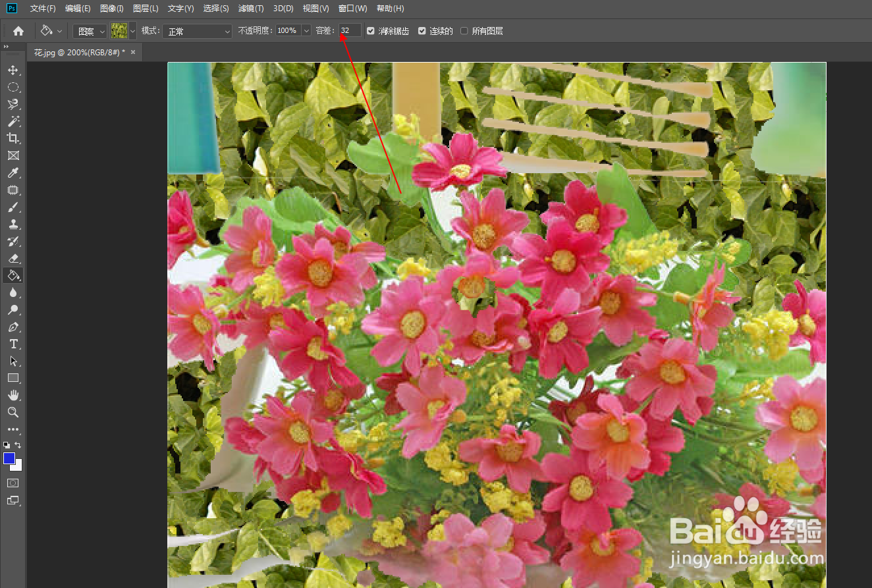
Task: Select the Pen tool
Action: tap(13, 327)
